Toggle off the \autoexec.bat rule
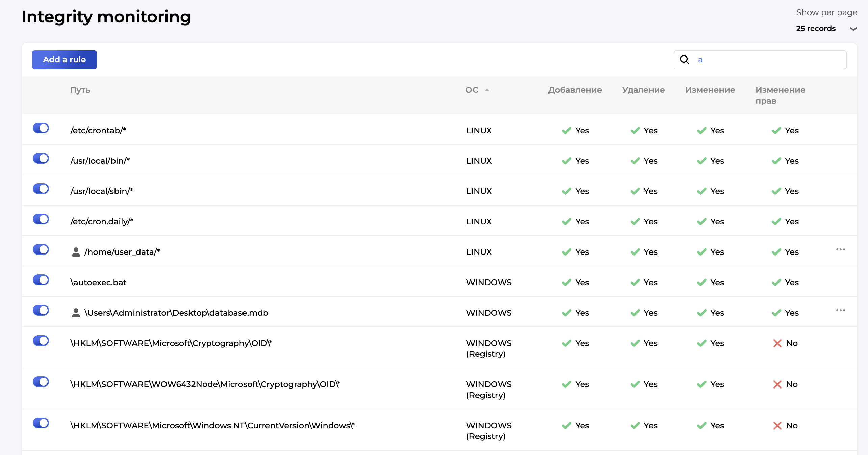 tap(41, 280)
